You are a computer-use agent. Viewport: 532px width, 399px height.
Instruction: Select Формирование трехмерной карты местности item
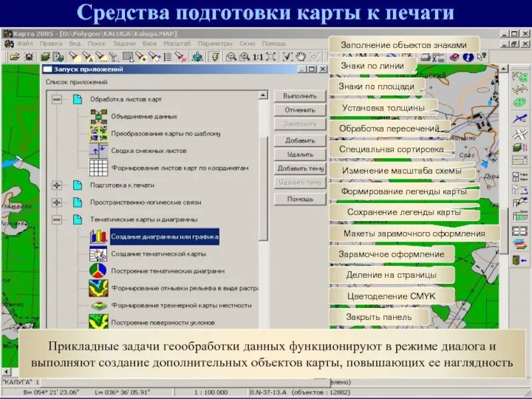182,305
